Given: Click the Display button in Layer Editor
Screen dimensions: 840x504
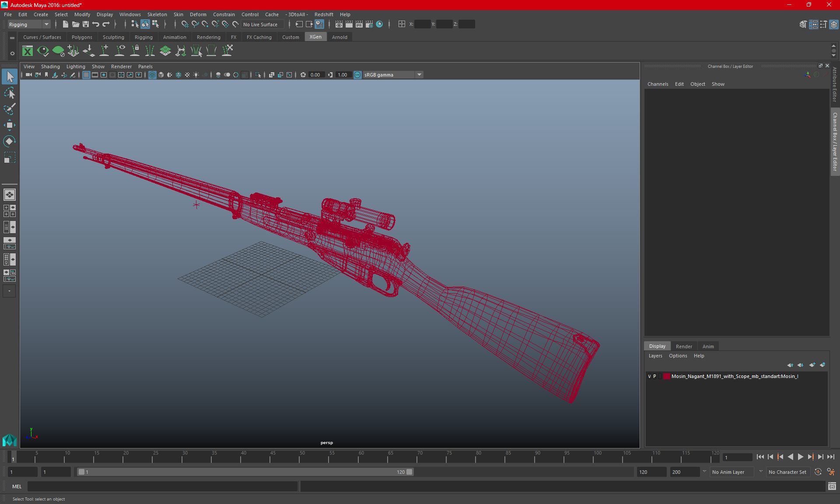Looking at the screenshot, I should point(658,346).
